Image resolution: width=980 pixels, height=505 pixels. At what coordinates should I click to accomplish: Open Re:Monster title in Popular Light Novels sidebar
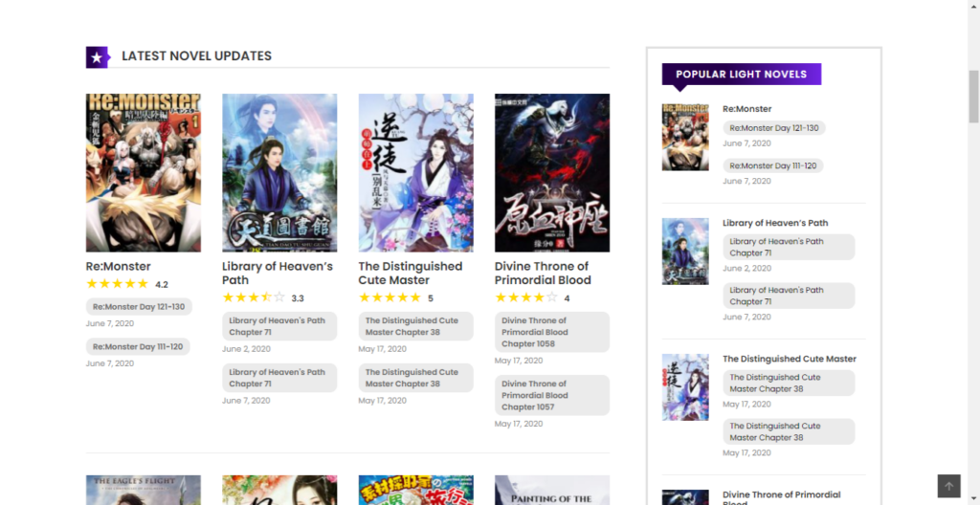click(746, 109)
